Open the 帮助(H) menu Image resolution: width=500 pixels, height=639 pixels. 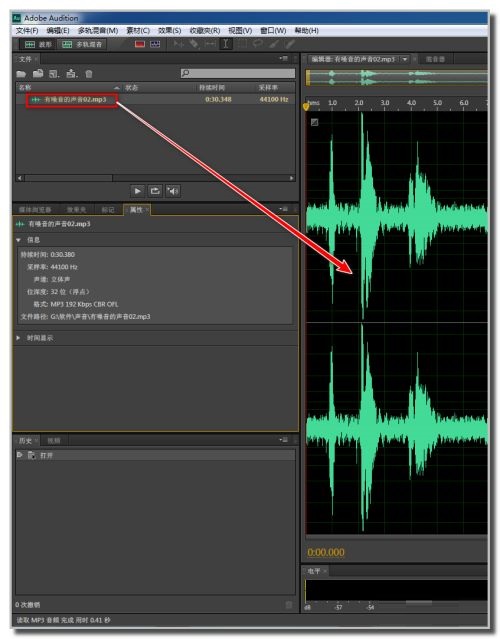pyautogui.click(x=306, y=31)
